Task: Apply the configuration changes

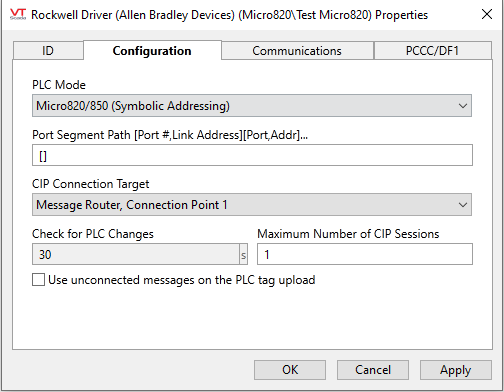Action: pos(456,370)
